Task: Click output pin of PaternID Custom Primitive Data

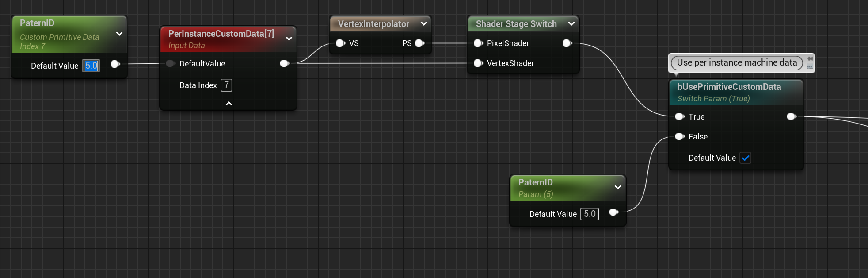Action: click(115, 64)
